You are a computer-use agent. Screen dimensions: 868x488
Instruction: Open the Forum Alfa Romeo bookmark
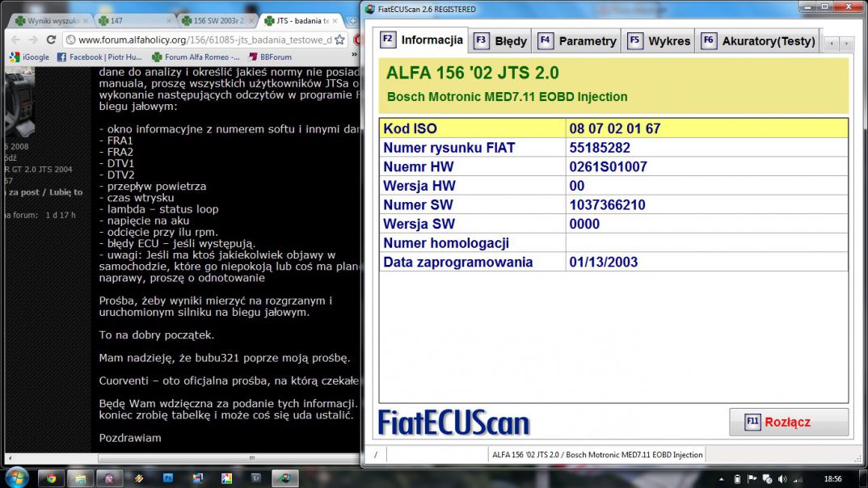coord(196,57)
